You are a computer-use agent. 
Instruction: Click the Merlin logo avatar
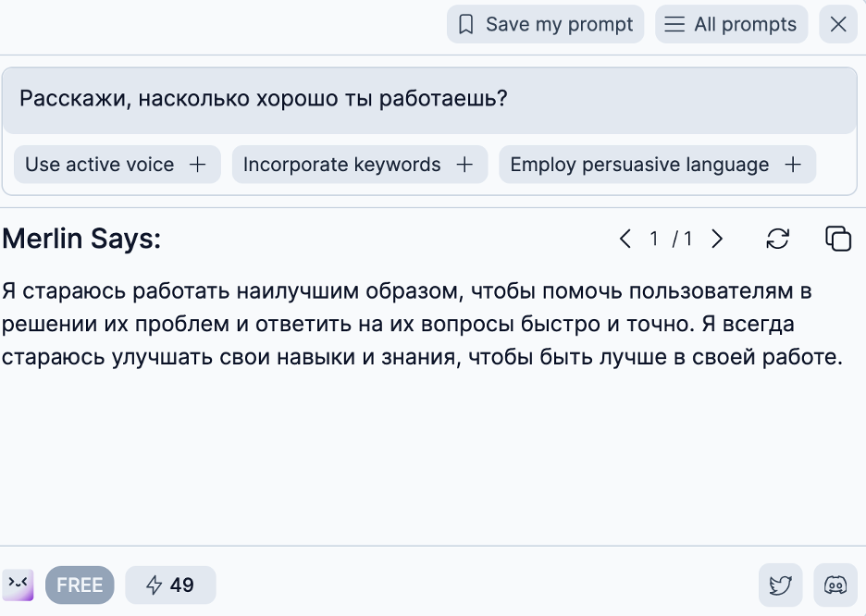click(19, 585)
